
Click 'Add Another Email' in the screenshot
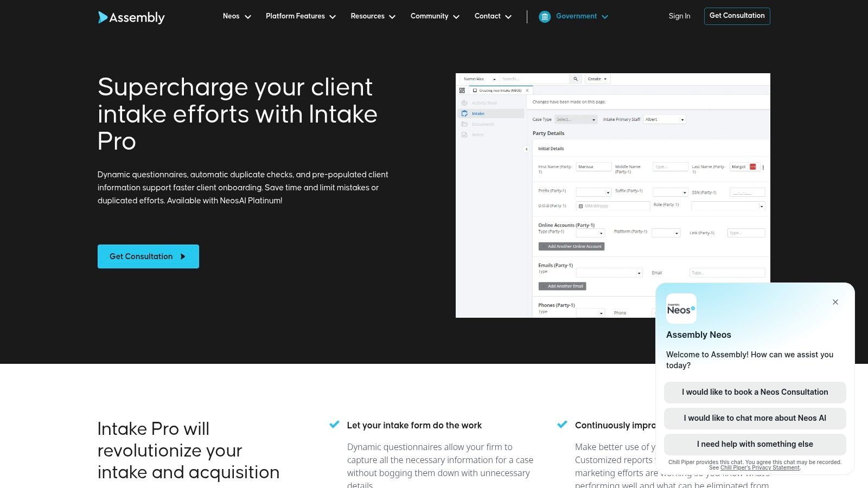click(x=562, y=286)
